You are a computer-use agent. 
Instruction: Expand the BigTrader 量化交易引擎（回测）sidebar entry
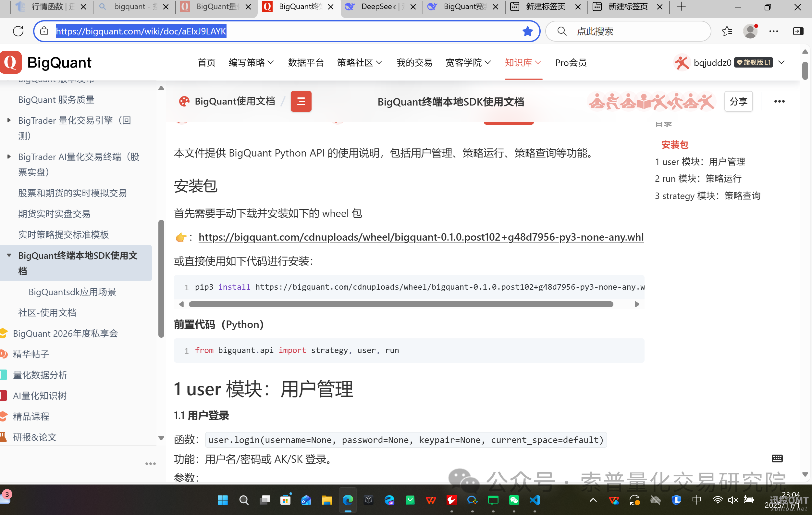[8, 120]
